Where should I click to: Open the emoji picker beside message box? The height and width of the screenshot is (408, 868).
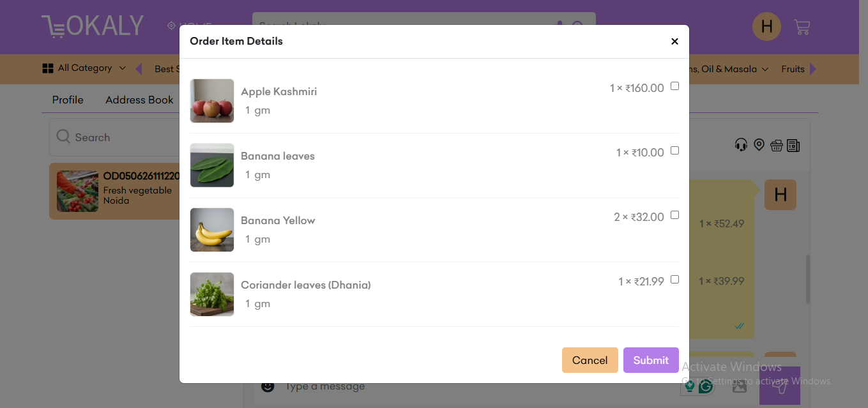pos(268,386)
